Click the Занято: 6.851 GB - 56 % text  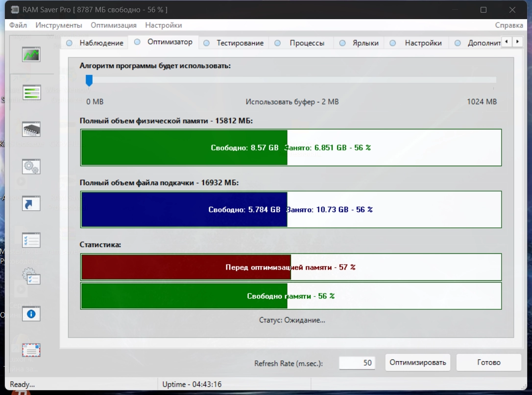click(x=328, y=148)
